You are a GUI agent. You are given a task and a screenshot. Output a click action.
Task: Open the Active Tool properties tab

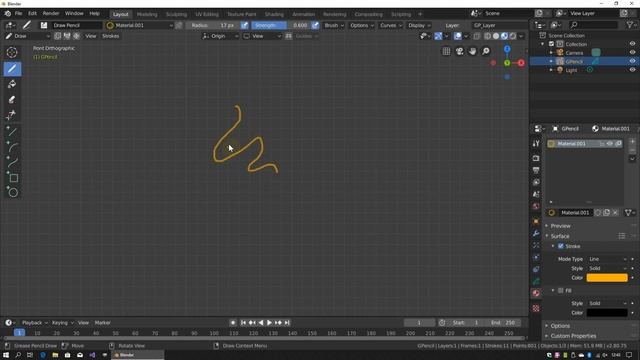[536, 144]
